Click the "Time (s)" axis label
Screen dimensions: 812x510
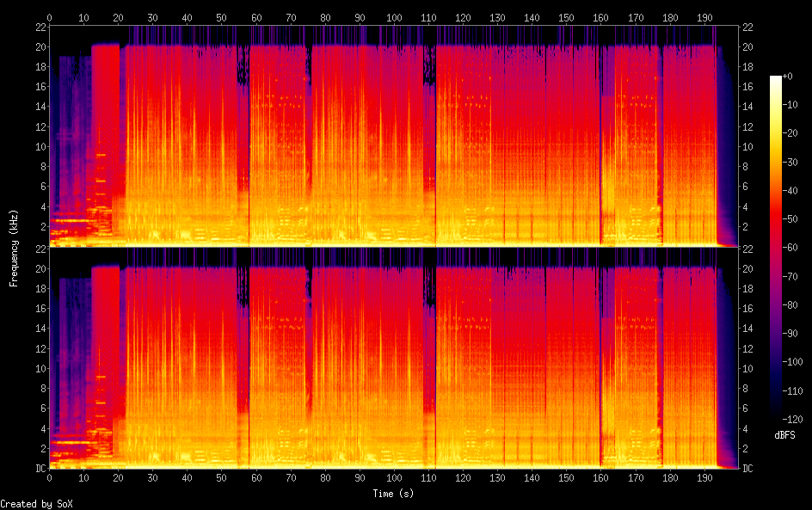coord(394,494)
